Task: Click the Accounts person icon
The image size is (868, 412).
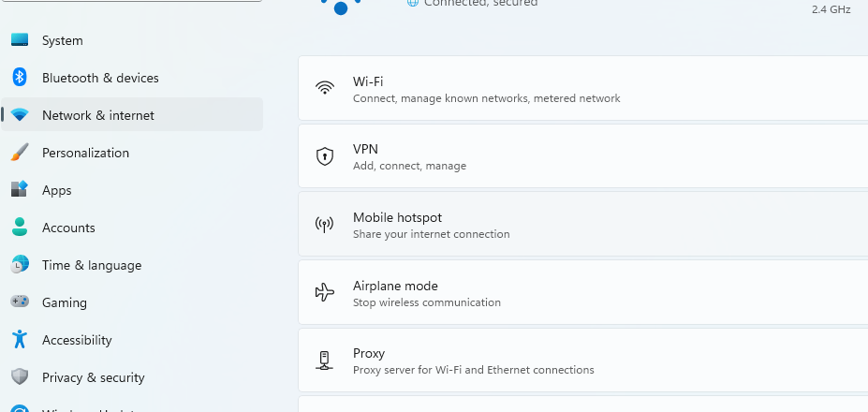Action: (20, 227)
